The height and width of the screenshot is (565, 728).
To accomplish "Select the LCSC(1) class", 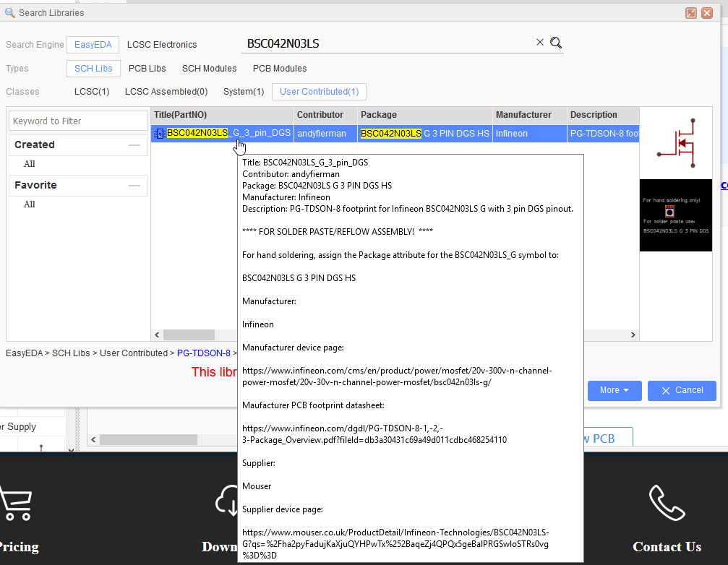I will click(92, 92).
